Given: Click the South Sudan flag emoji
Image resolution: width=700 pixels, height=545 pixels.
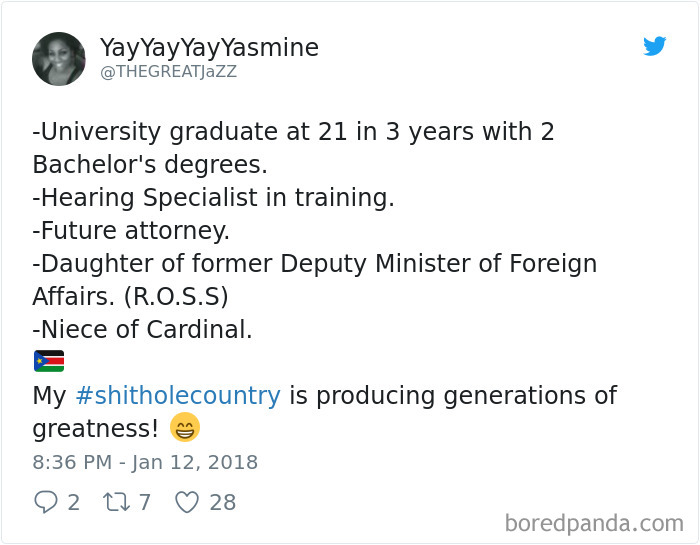Looking at the screenshot, I should 49,361.
